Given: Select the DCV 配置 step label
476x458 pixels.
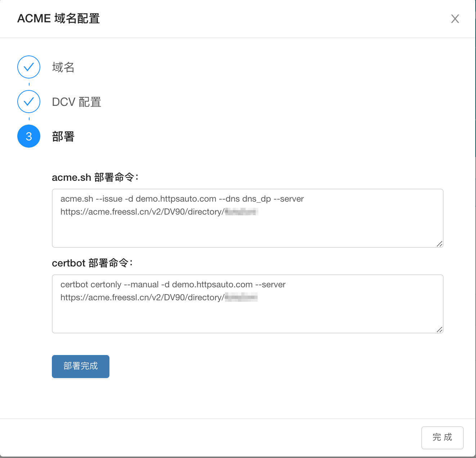Looking at the screenshot, I should pyautogui.click(x=77, y=102).
